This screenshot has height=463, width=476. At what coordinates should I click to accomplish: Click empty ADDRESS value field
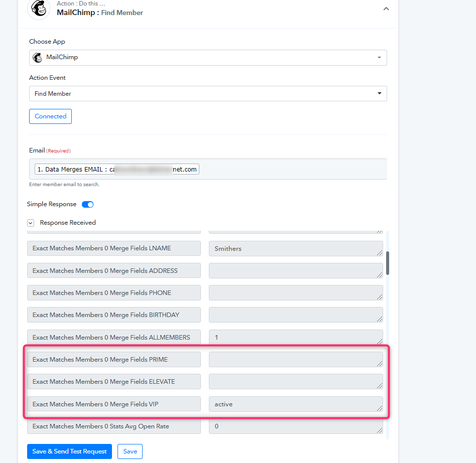(x=296, y=270)
